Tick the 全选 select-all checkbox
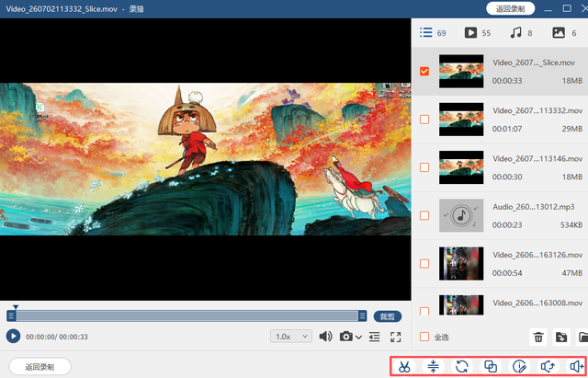Image resolution: width=588 pixels, height=378 pixels. (424, 337)
